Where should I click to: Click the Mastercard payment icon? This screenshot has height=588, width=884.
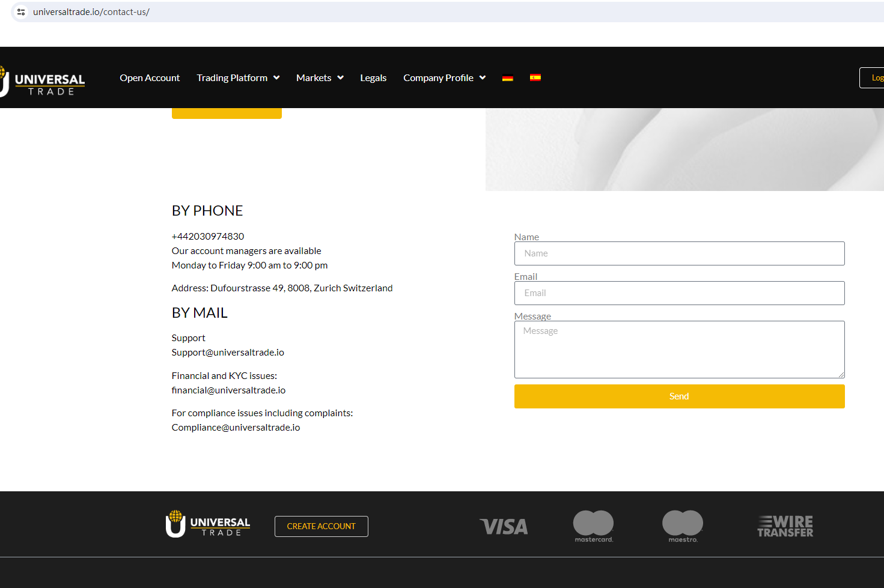(593, 526)
